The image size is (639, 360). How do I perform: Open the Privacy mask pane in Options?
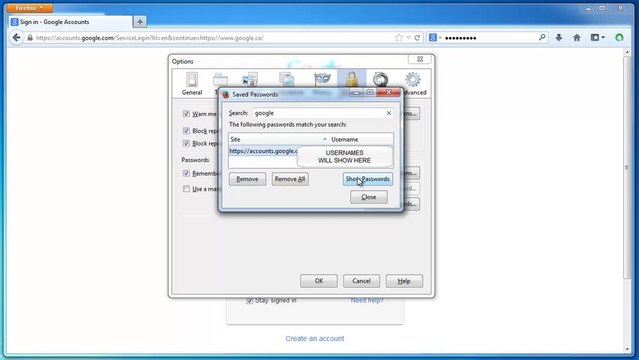pos(322,79)
